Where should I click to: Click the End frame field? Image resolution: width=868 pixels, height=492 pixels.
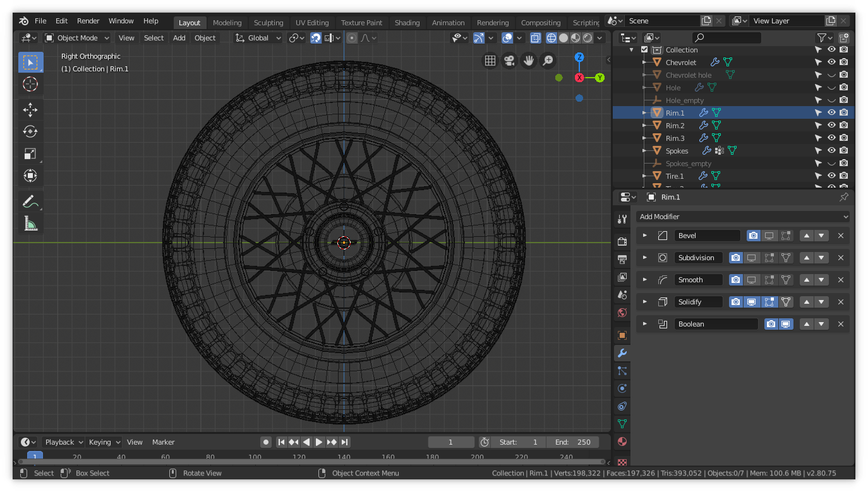574,442
